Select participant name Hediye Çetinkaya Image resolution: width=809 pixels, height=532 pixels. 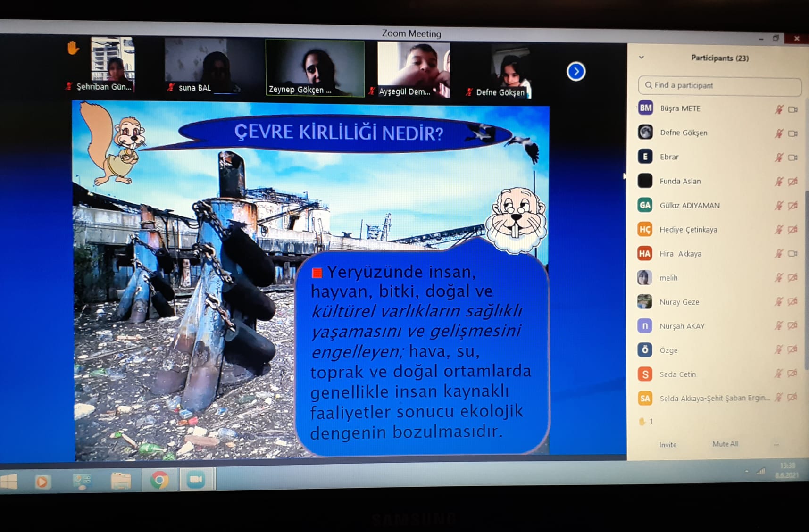point(688,230)
